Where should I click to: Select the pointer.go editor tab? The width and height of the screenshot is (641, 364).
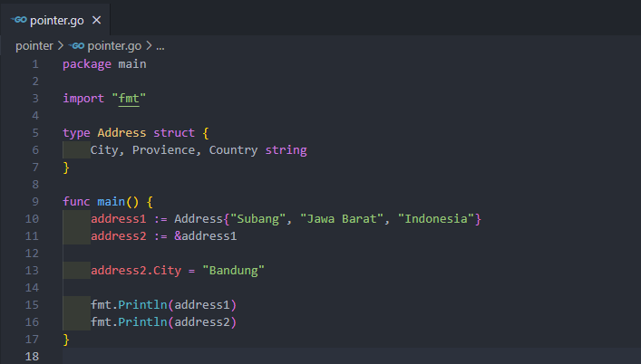pos(54,20)
